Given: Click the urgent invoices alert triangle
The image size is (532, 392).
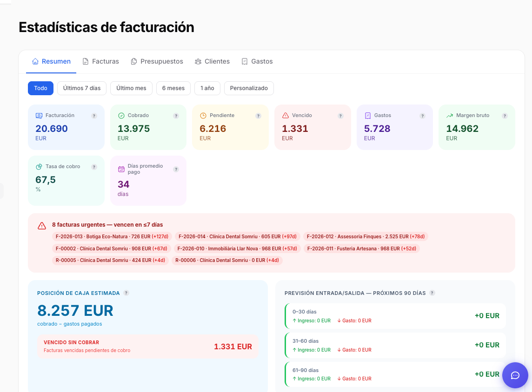Looking at the screenshot, I should [x=42, y=226].
